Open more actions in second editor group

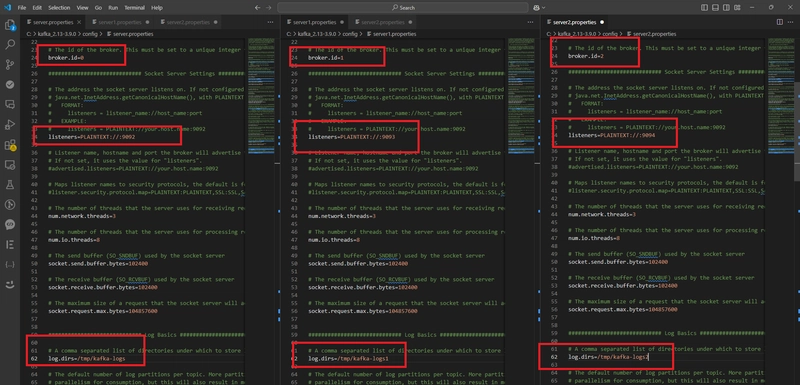[530, 22]
